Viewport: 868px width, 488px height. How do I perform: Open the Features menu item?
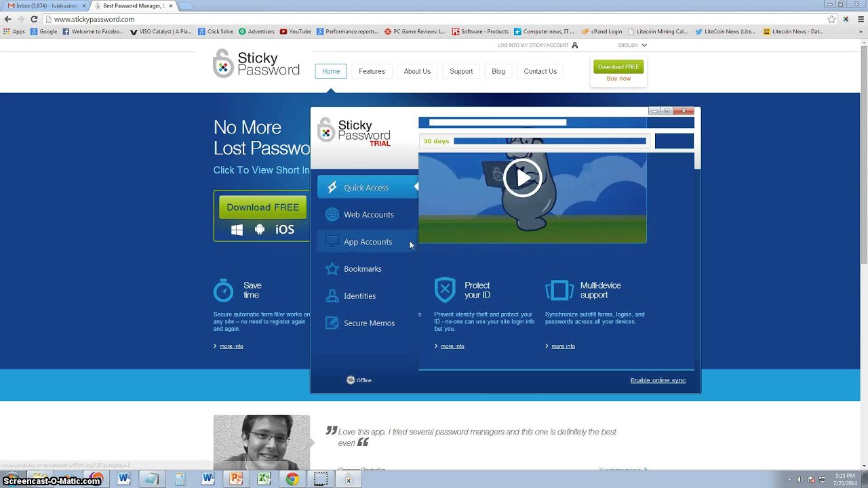pyautogui.click(x=372, y=71)
